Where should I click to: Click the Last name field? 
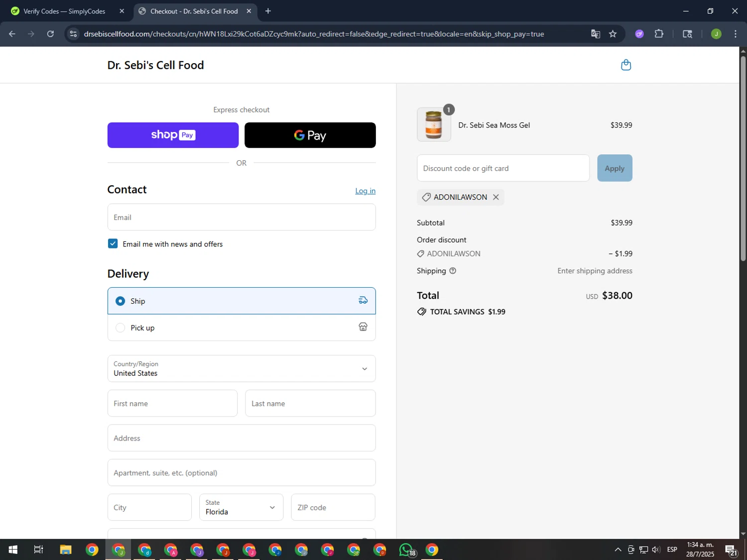pos(310,403)
